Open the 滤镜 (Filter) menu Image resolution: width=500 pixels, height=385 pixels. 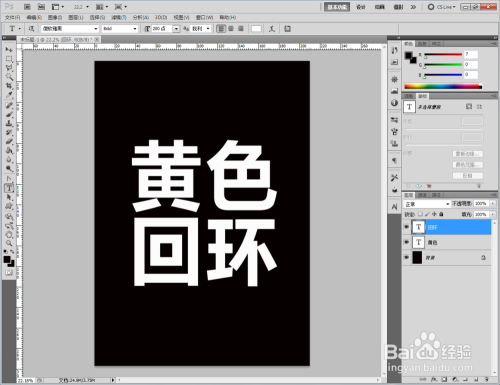pyautogui.click(x=119, y=17)
